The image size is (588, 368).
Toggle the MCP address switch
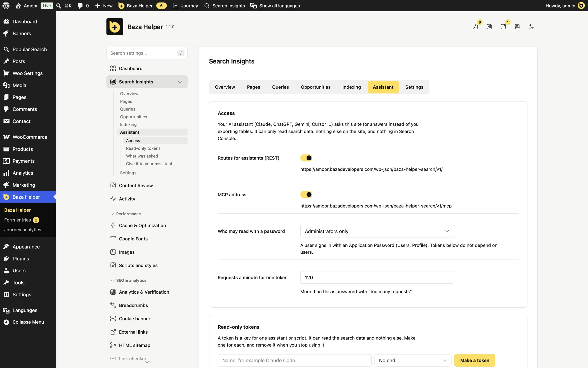(x=306, y=195)
